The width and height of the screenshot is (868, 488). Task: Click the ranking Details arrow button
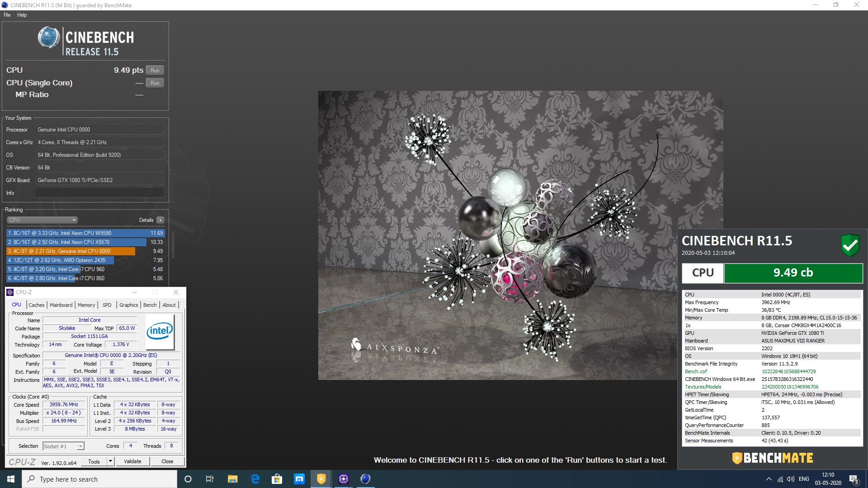coord(160,220)
